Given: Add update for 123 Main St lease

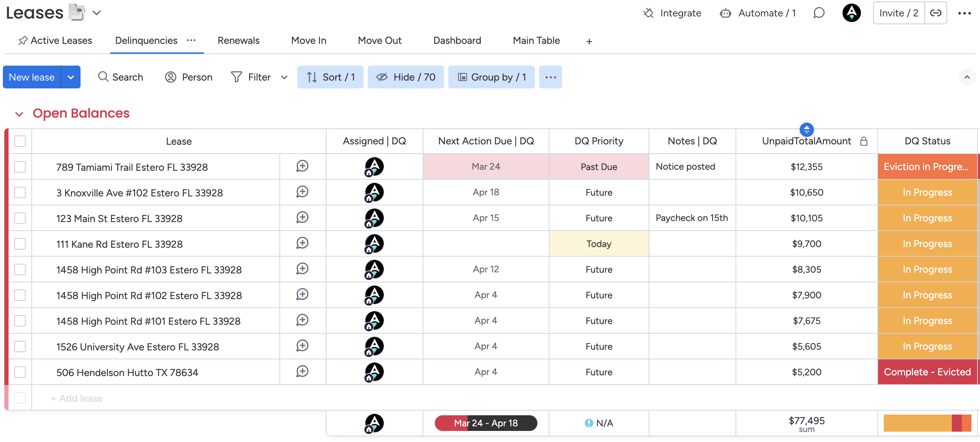Looking at the screenshot, I should pyautogui.click(x=302, y=217).
